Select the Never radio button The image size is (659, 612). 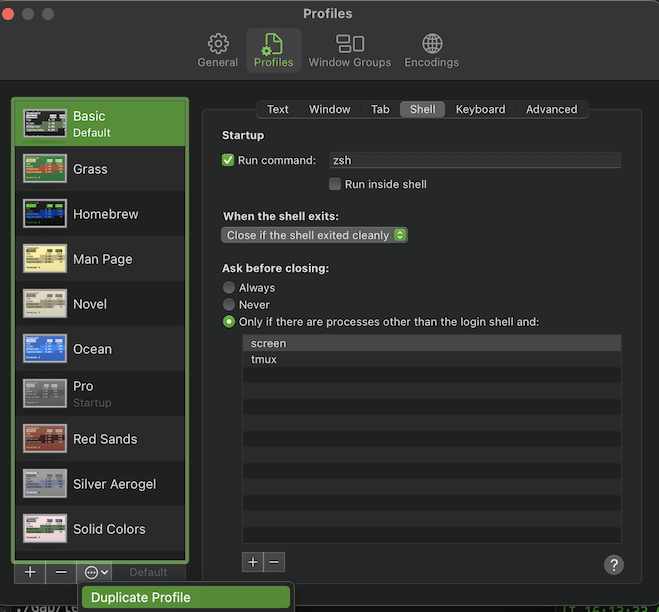click(x=229, y=304)
